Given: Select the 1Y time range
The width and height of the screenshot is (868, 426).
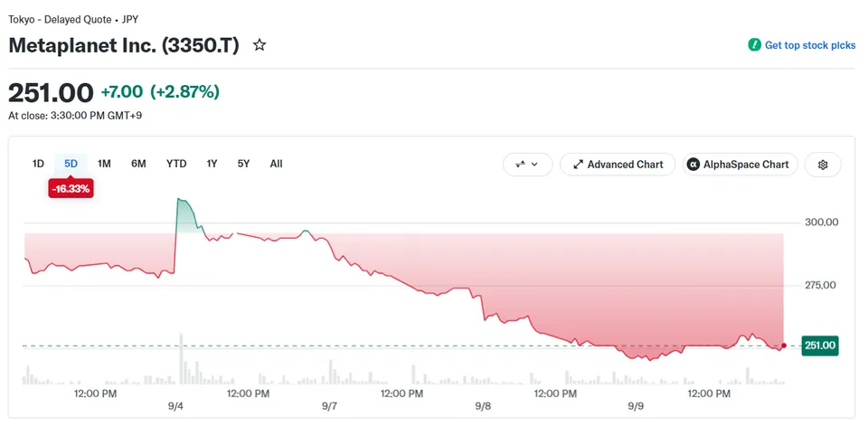Looking at the screenshot, I should (x=212, y=164).
